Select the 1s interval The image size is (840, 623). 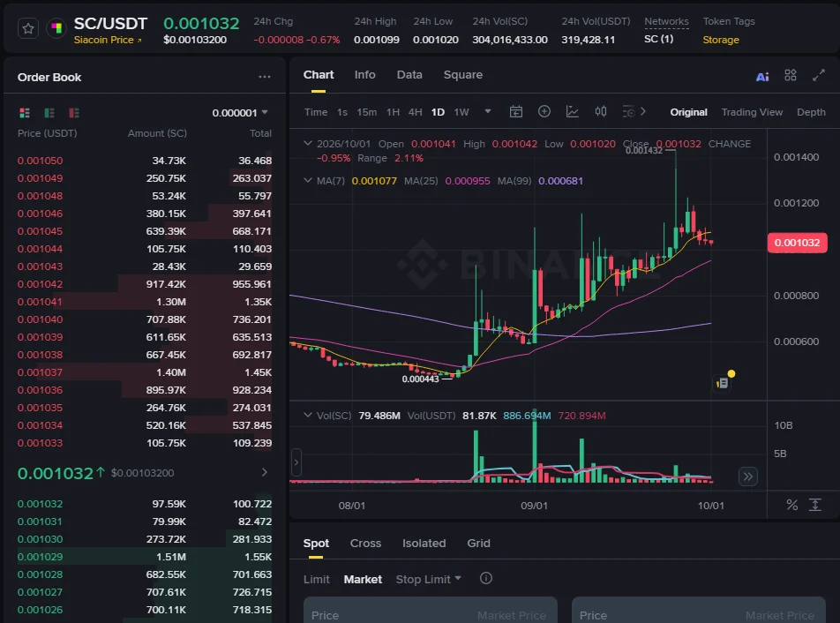tap(341, 112)
